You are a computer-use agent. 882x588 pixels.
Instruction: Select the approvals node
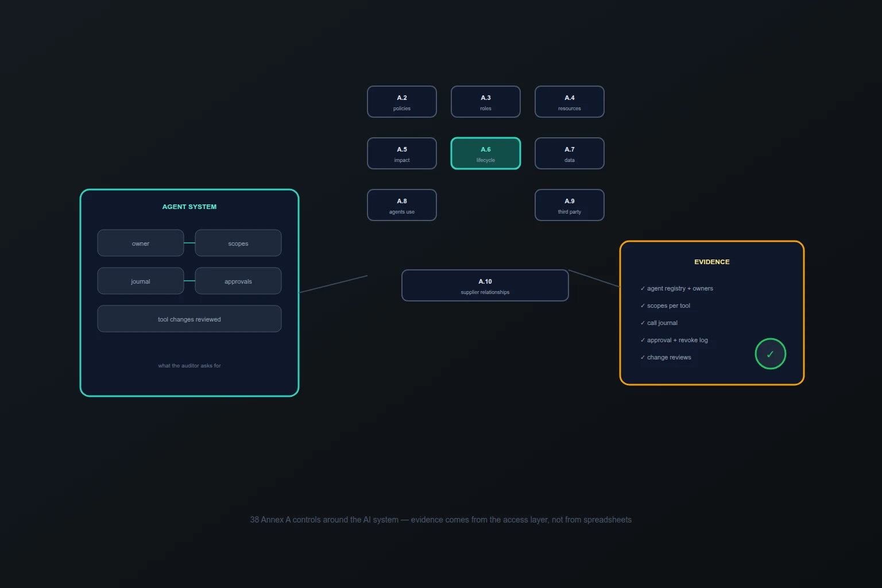tap(238, 281)
